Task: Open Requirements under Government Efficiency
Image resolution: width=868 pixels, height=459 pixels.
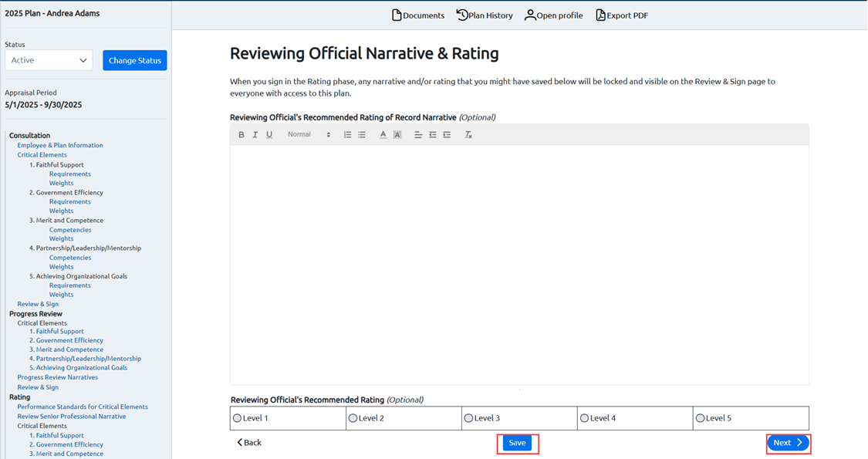Action: click(x=69, y=201)
